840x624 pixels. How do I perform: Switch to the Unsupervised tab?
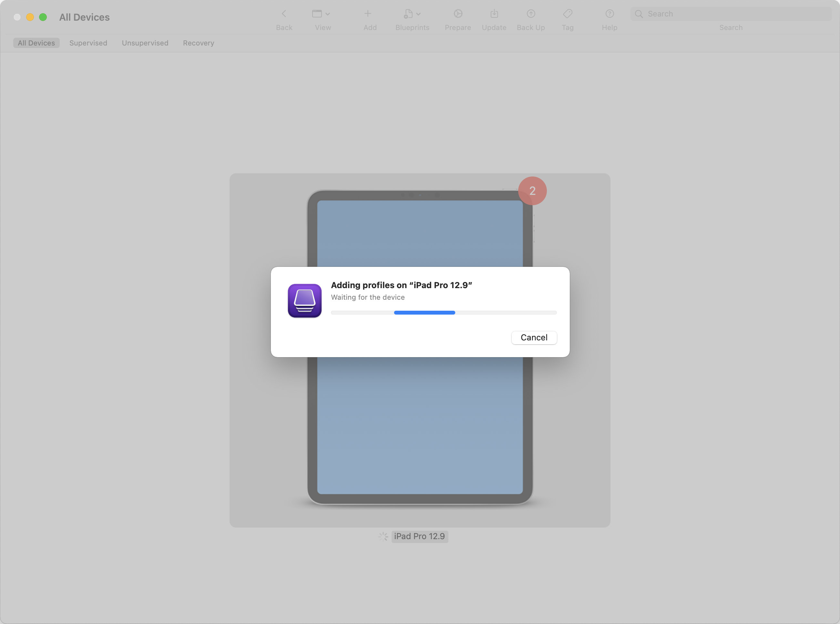click(x=145, y=43)
